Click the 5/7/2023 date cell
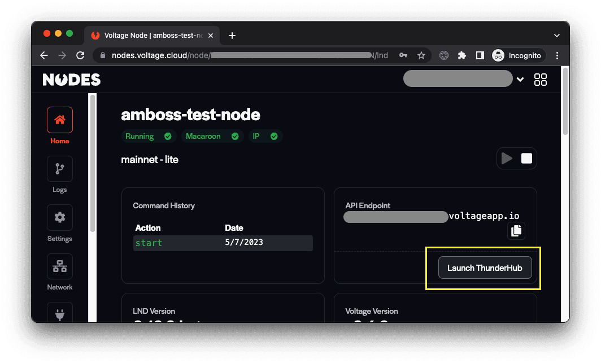This screenshot has height=364, width=601. (x=244, y=242)
